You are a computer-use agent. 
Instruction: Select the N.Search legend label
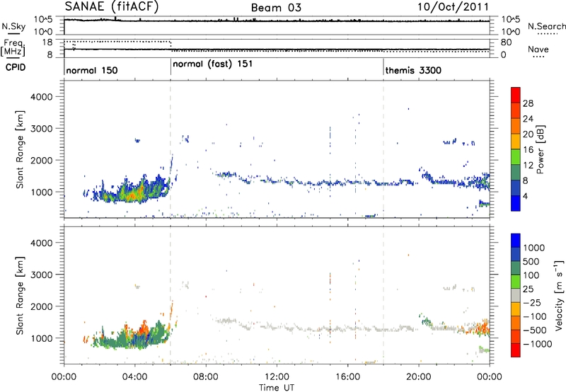click(547, 26)
